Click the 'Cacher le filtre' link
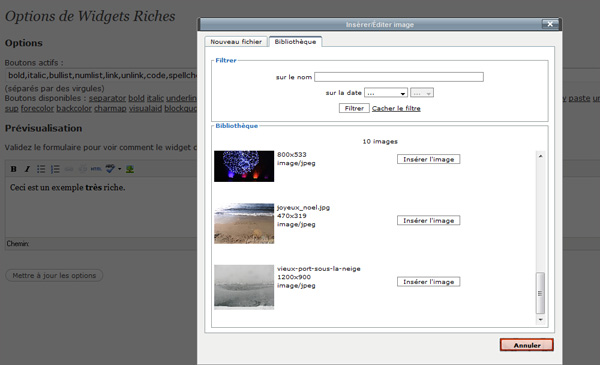Viewport: 600px width, 365px height. coord(396,108)
